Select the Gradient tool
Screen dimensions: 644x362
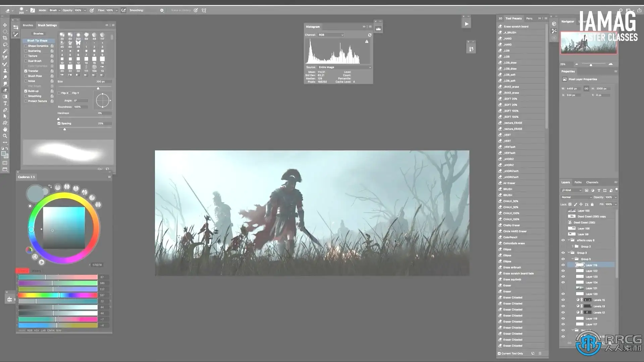pyautogui.click(x=5, y=97)
